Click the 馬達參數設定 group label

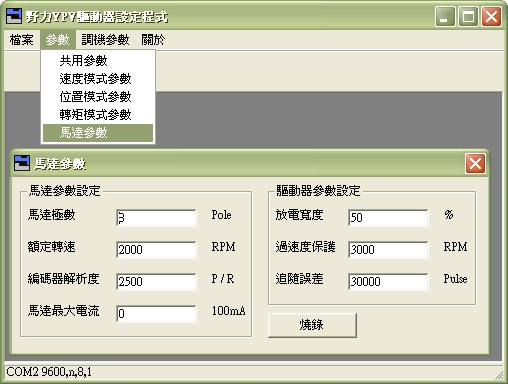pyautogui.click(x=65, y=191)
